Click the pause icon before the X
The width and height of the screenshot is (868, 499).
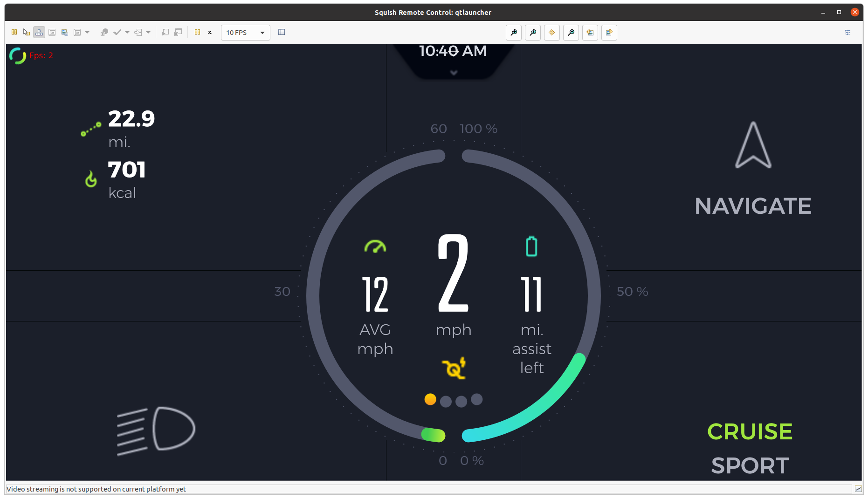point(198,32)
